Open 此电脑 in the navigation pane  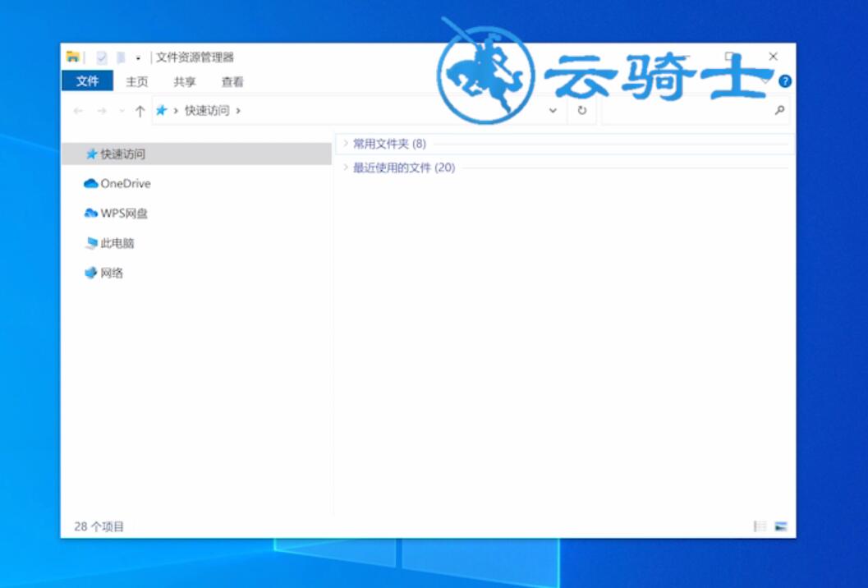(117, 243)
